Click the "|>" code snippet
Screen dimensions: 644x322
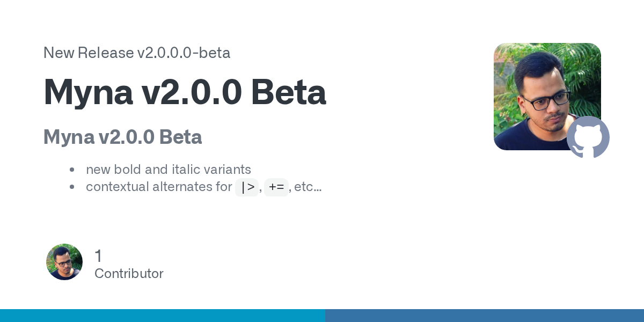pyautogui.click(x=247, y=187)
